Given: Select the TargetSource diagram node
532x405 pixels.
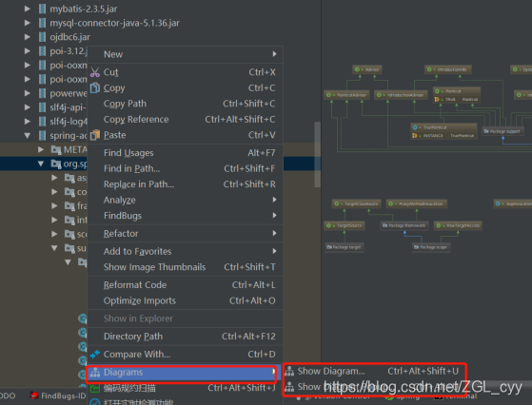Looking at the screenshot, I should point(345,225).
